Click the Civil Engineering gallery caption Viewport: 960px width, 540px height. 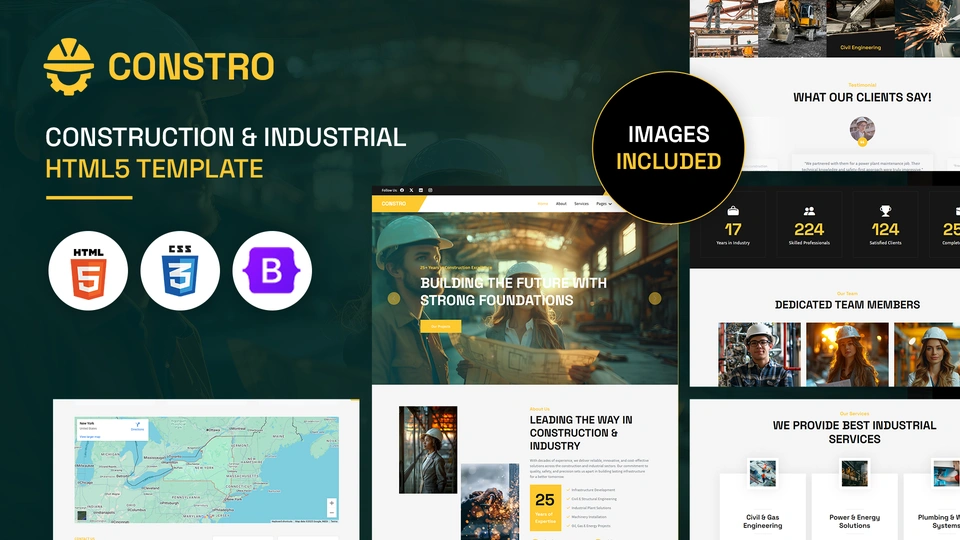[x=860, y=47]
